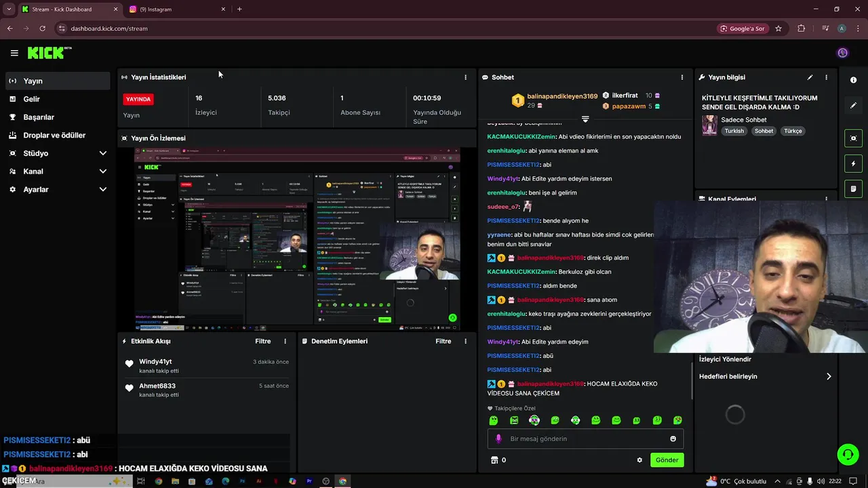Viewport: 868px width, 488px height.
Task: Open Başarılar in the sidebar
Action: (58, 117)
